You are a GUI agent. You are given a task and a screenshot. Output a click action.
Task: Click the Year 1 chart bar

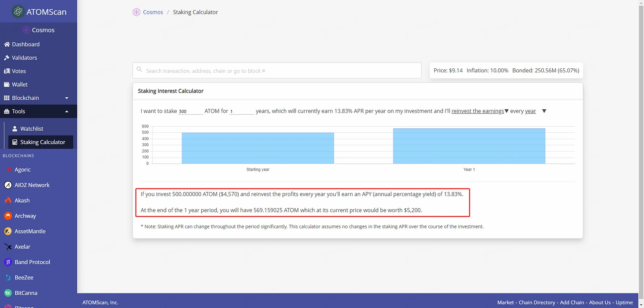coord(469,146)
